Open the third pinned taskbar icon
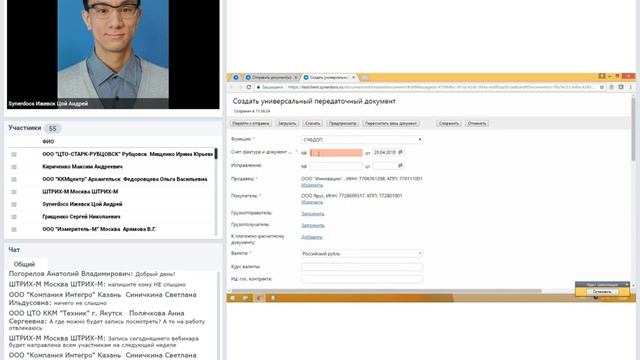640x360 pixels. pyautogui.click(x=259, y=298)
